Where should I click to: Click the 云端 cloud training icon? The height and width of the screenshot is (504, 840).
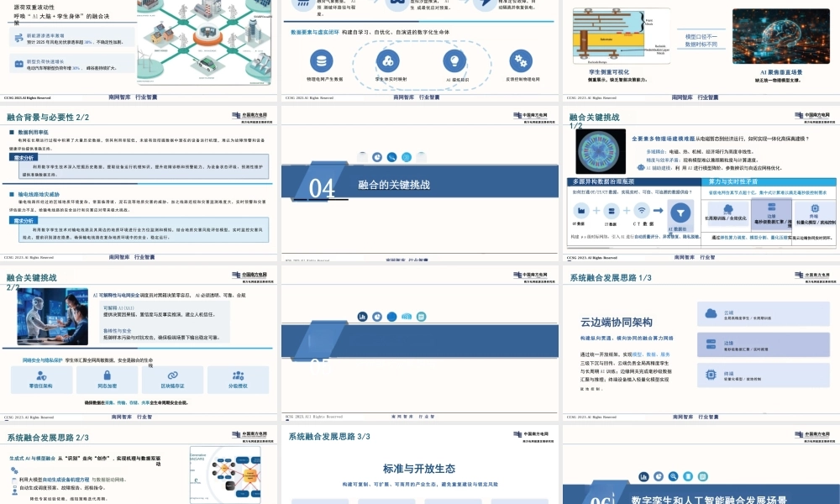(711, 313)
